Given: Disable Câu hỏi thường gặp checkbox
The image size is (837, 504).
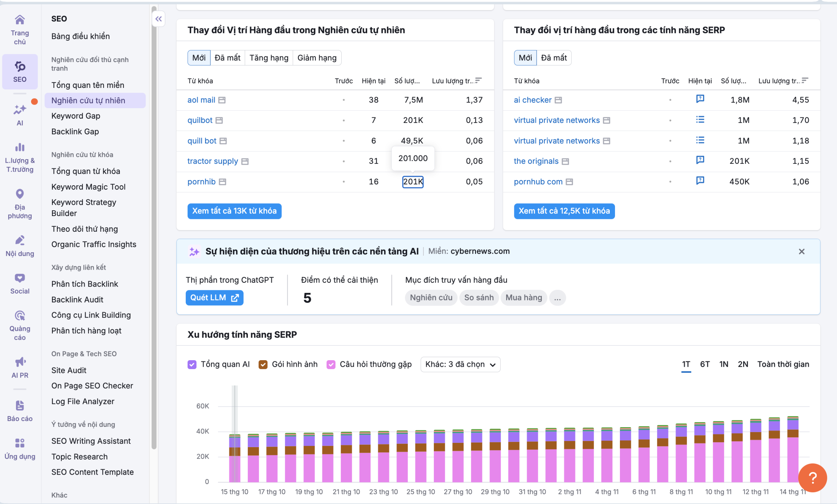Looking at the screenshot, I should [x=331, y=364].
